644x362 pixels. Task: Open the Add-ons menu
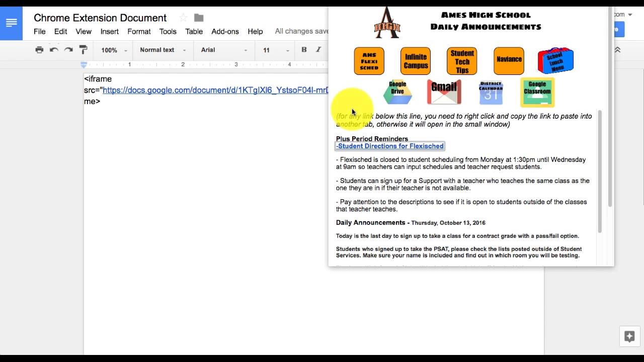point(225,31)
